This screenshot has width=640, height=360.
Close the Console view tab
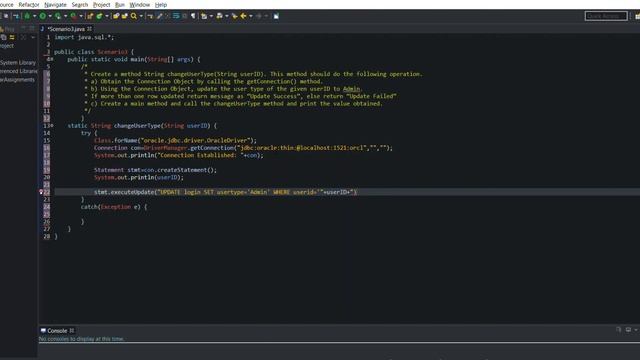[x=72, y=331]
